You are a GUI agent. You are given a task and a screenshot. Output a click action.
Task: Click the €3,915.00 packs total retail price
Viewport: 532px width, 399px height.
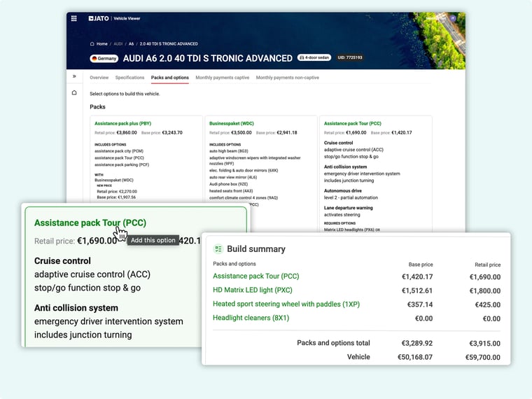pyautogui.click(x=484, y=344)
